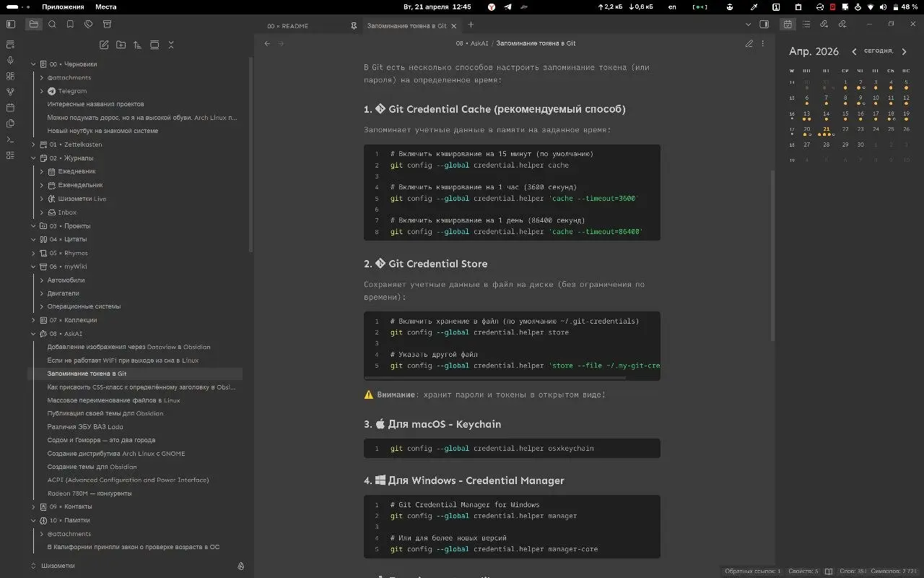This screenshot has height=578, width=924.
Task: Open the bookmarks panel icon
Action: tap(70, 24)
